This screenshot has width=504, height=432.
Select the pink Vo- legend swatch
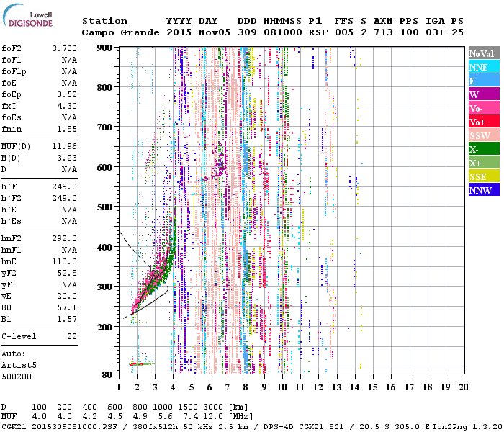point(484,108)
